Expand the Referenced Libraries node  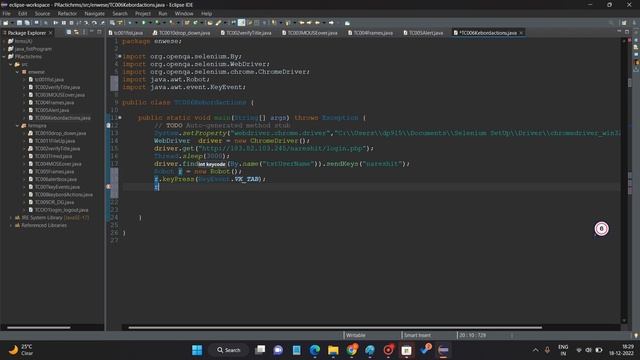coord(11,225)
